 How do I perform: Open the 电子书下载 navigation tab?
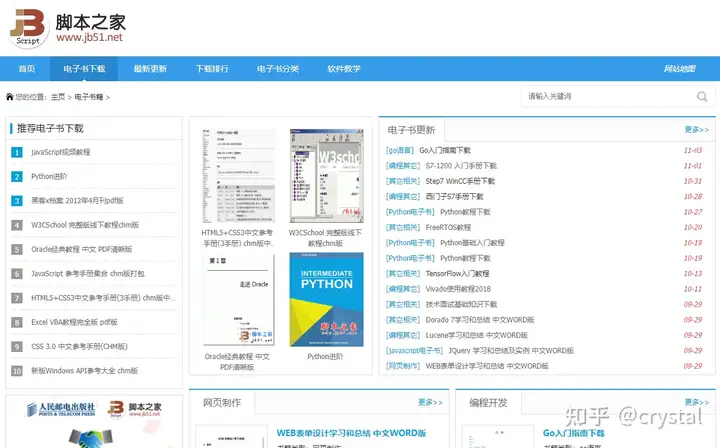(84, 69)
